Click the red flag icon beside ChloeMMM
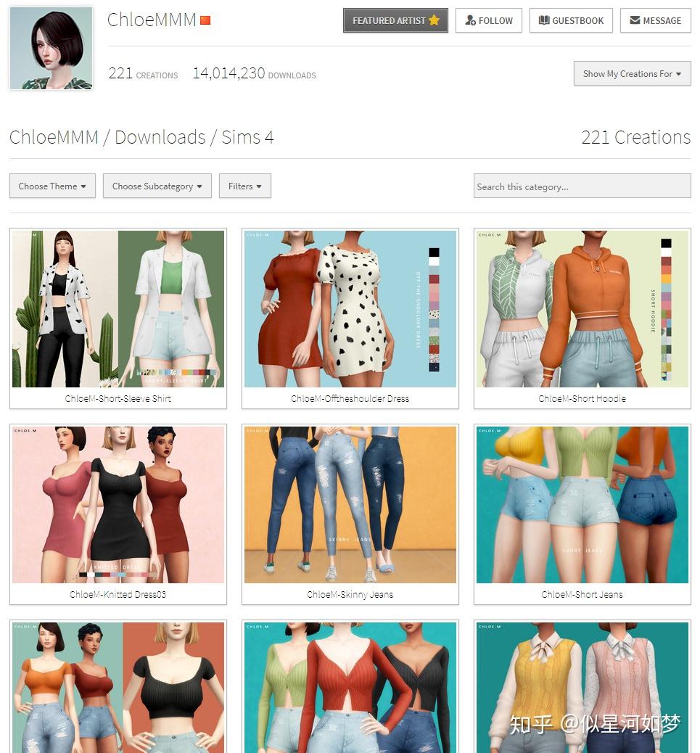The width and height of the screenshot is (700, 753). (x=205, y=21)
